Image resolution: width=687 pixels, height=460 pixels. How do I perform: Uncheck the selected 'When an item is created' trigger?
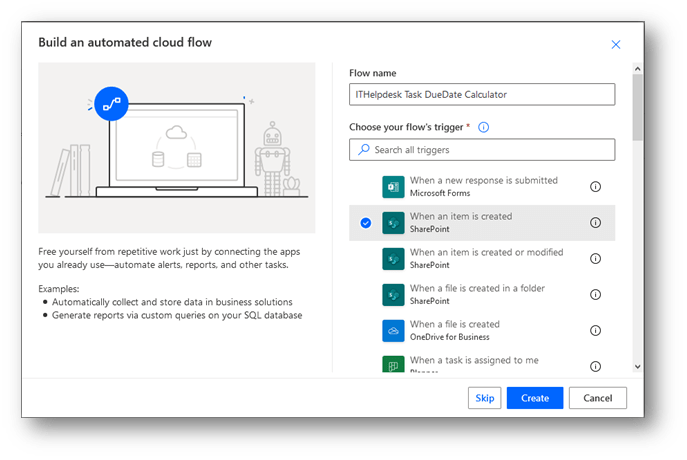coord(365,223)
